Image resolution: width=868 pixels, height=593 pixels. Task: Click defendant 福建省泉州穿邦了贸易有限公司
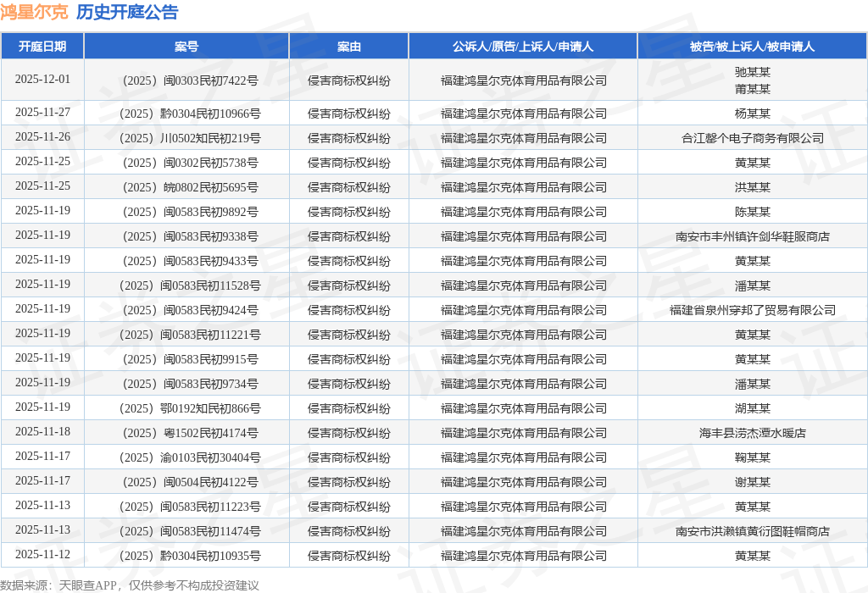click(x=753, y=310)
